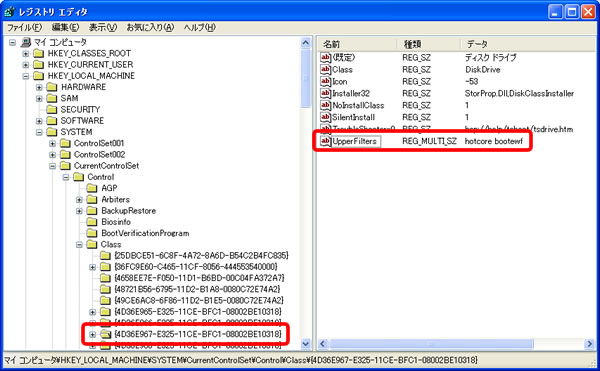Select {25DBCE51-6C8F-4A72-8A6D-B54C2B4FC835} key

coord(201,255)
